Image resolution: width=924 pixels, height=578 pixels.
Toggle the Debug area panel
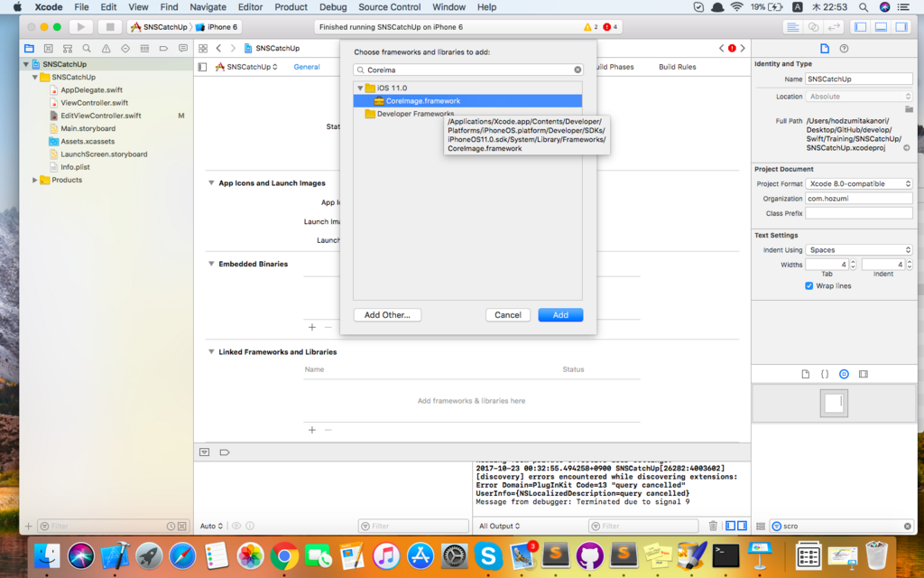[881, 27]
